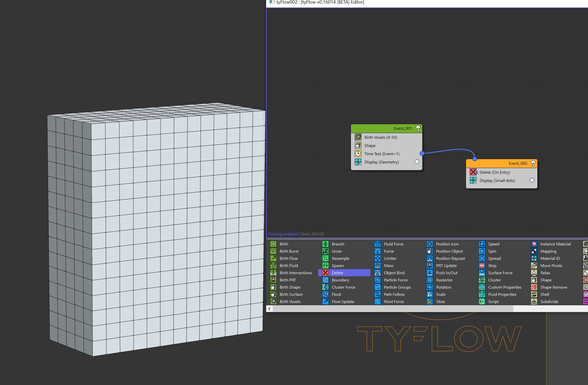Click the Mass operator icon
The image size is (588, 385).
coord(378,265)
